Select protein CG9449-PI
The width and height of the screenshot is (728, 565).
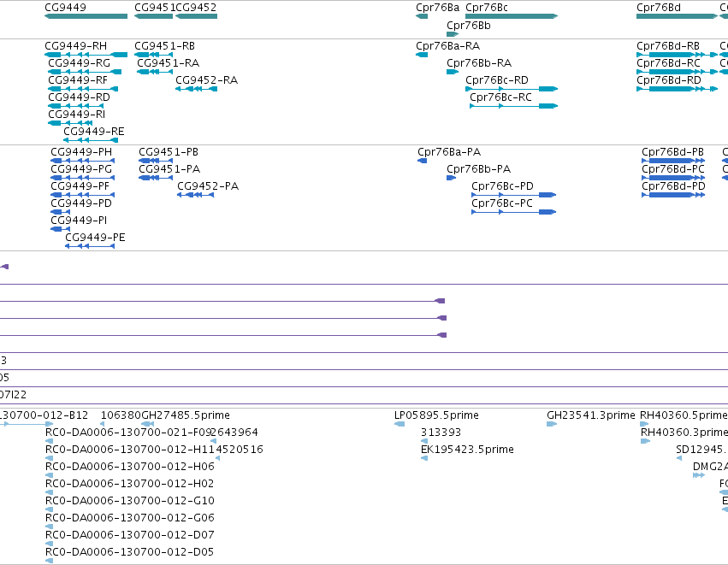pos(79,221)
